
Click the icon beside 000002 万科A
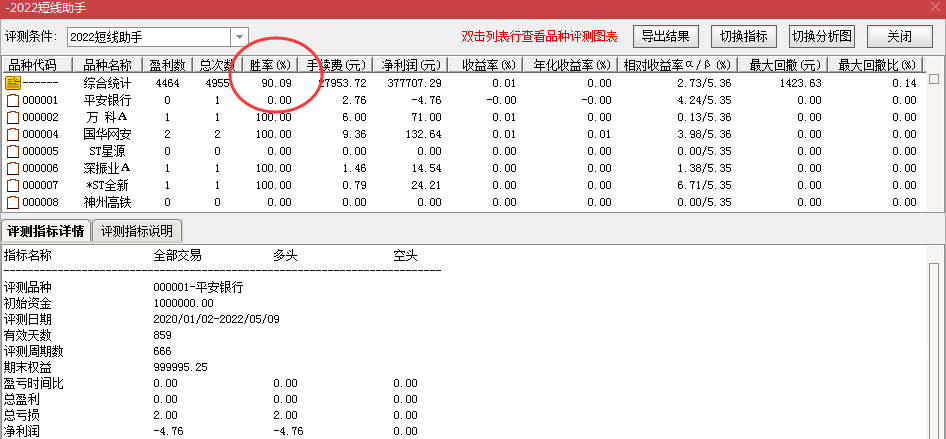(13, 117)
